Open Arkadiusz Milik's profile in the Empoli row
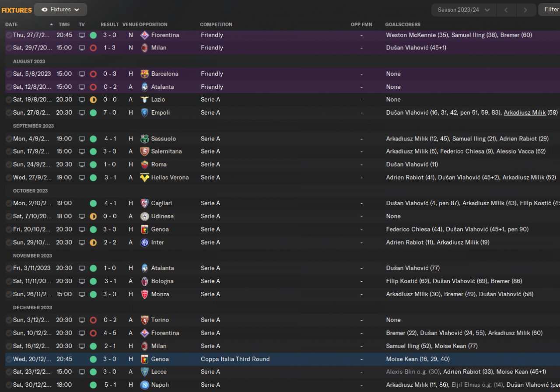This screenshot has height=392, width=560. click(525, 113)
